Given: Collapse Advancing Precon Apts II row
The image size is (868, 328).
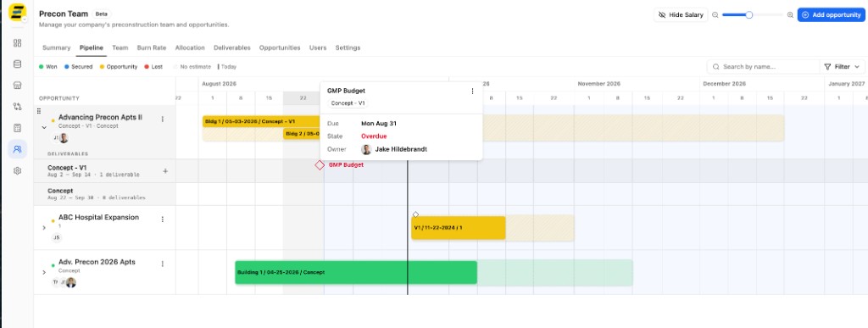Looking at the screenshot, I should point(44,127).
